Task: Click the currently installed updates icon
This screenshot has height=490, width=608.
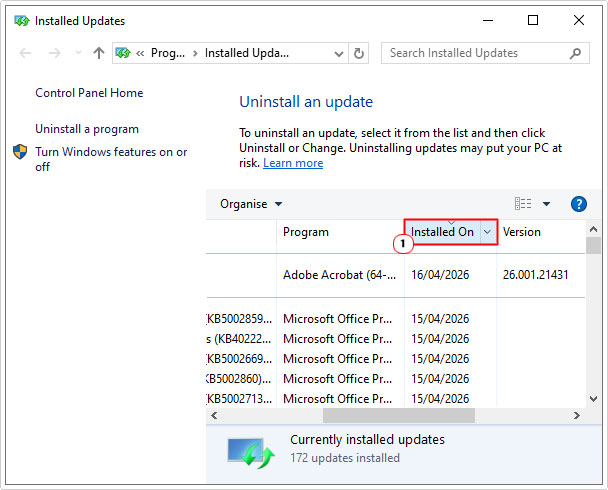Action: click(251, 452)
